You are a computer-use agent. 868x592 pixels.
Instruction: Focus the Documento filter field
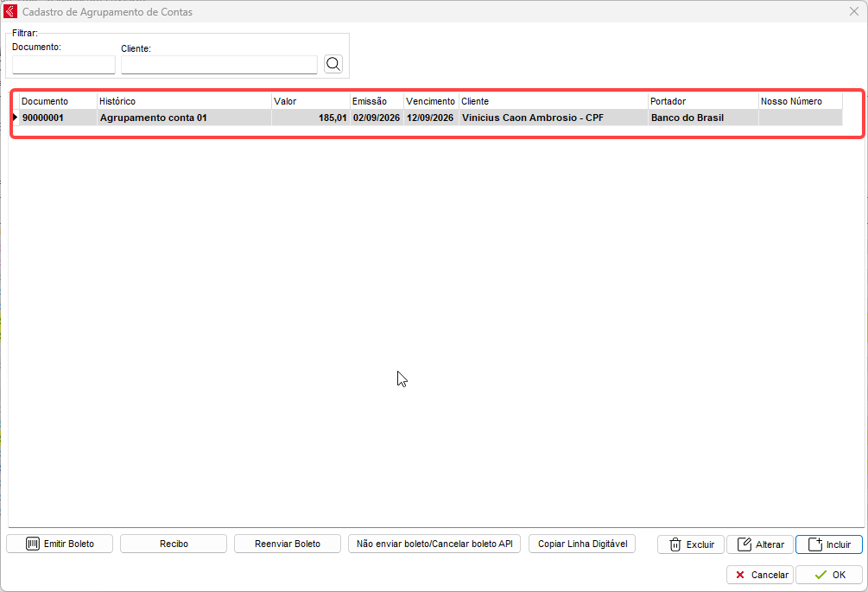point(64,65)
